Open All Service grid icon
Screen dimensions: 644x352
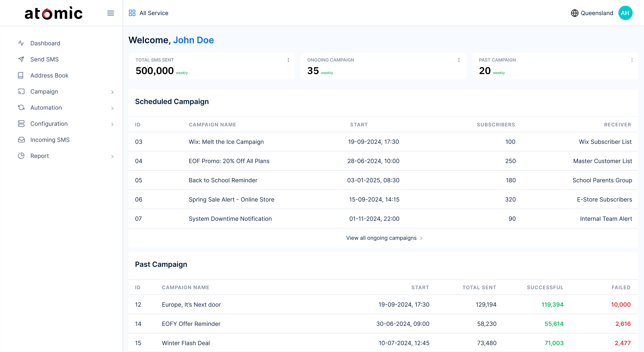(132, 13)
